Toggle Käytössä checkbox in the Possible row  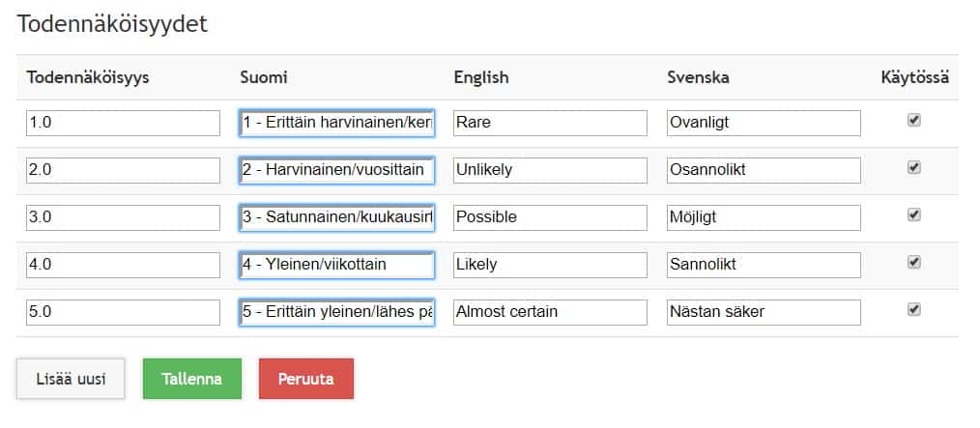point(913,214)
